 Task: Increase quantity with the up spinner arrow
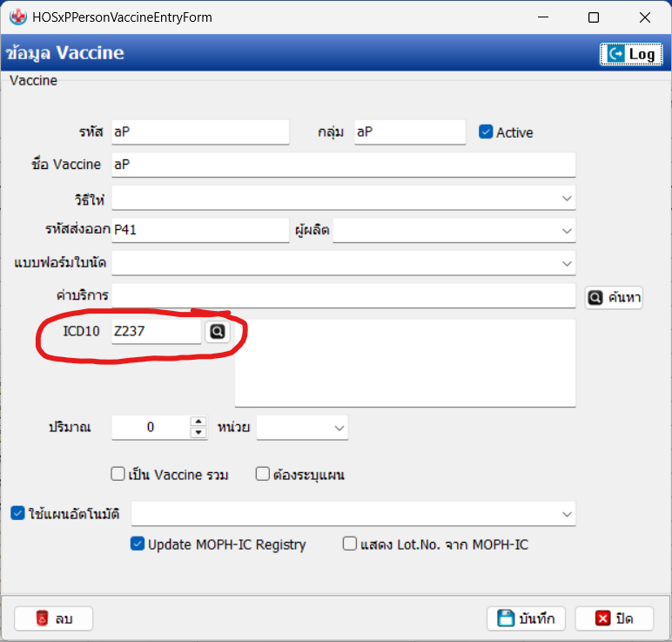point(198,422)
